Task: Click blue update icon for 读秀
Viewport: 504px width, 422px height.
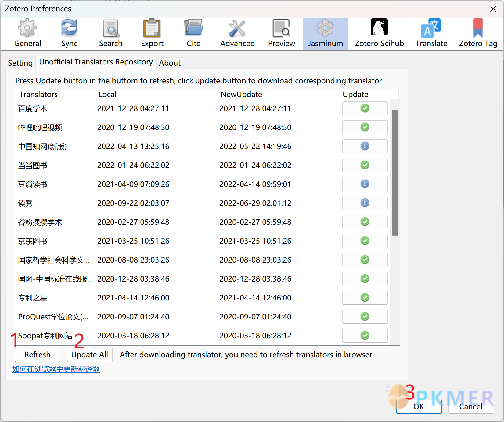Action: [x=365, y=203]
